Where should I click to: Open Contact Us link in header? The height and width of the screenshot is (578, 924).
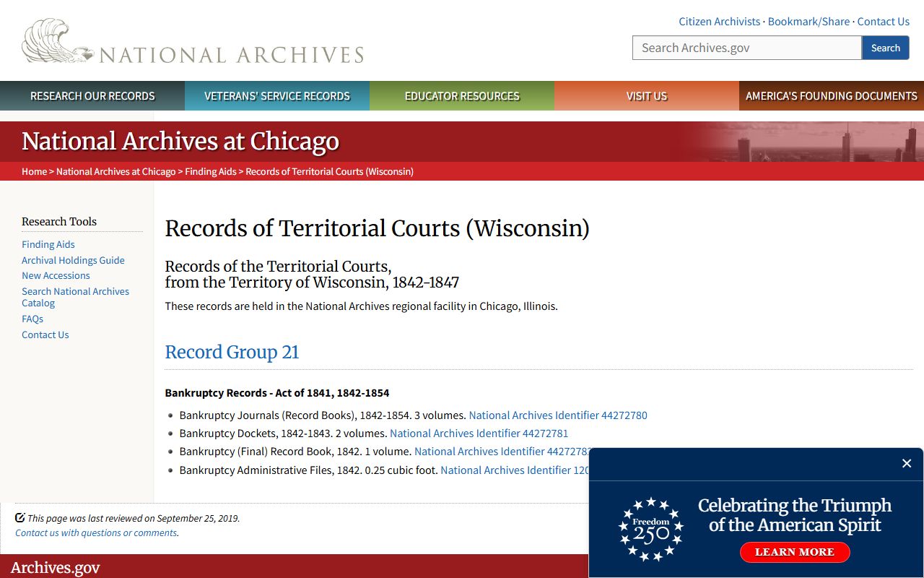(883, 22)
